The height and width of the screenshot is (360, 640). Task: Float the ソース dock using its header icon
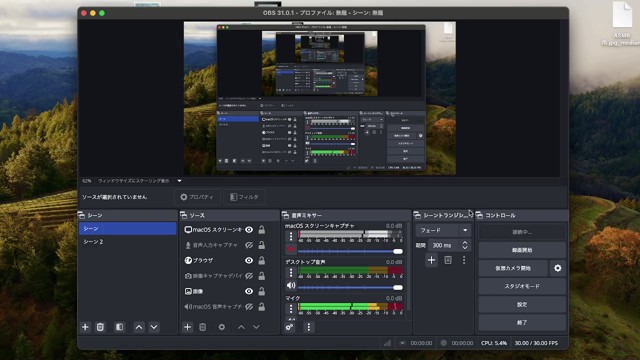(x=183, y=215)
